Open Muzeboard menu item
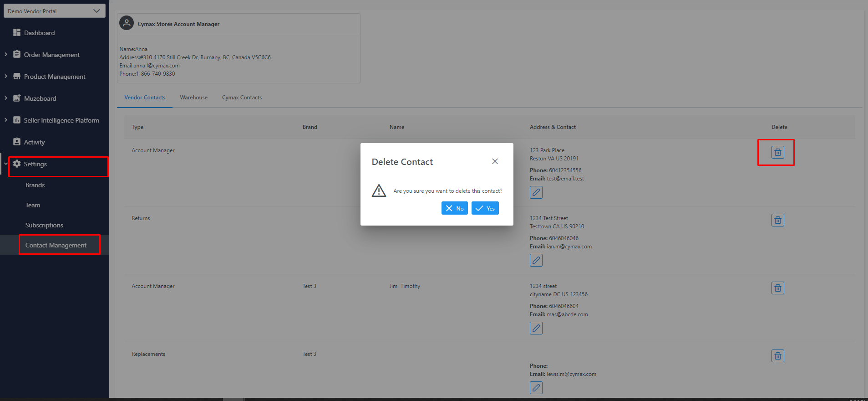 tap(40, 98)
